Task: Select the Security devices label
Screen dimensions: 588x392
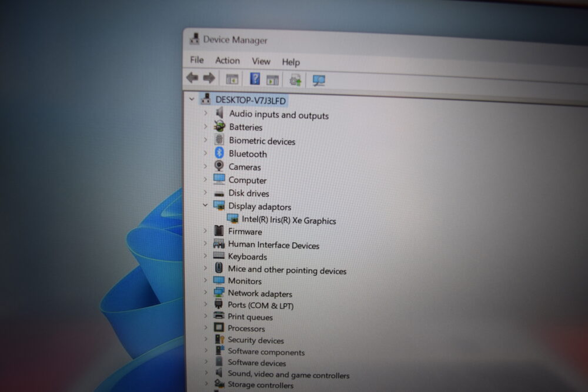Action: tap(256, 340)
